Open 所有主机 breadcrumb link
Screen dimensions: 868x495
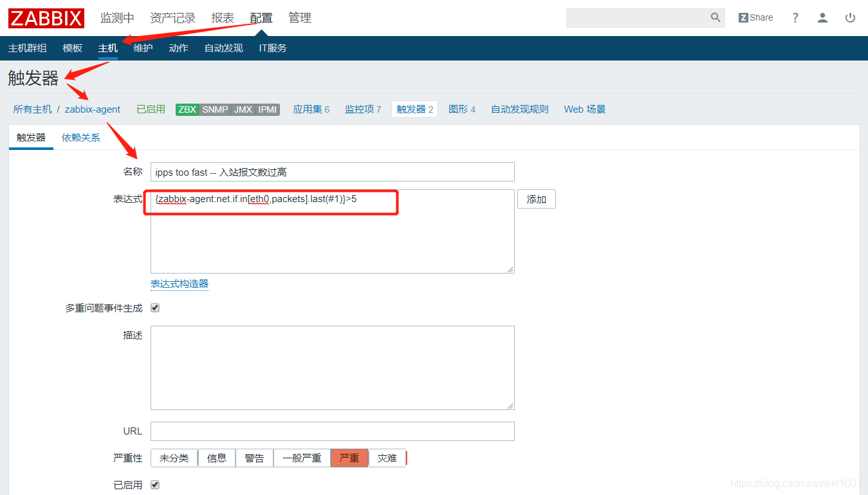pos(33,109)
